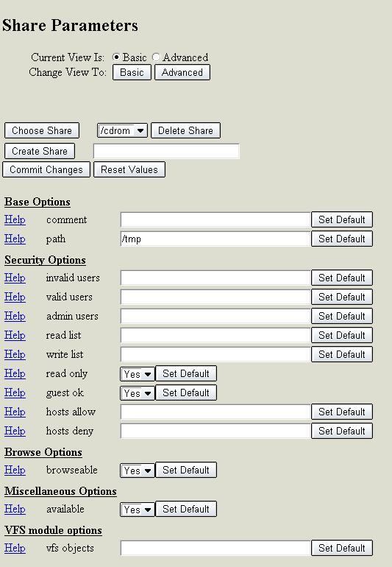
Task: Open Help link for hosts deny
Action: (15, 431)
